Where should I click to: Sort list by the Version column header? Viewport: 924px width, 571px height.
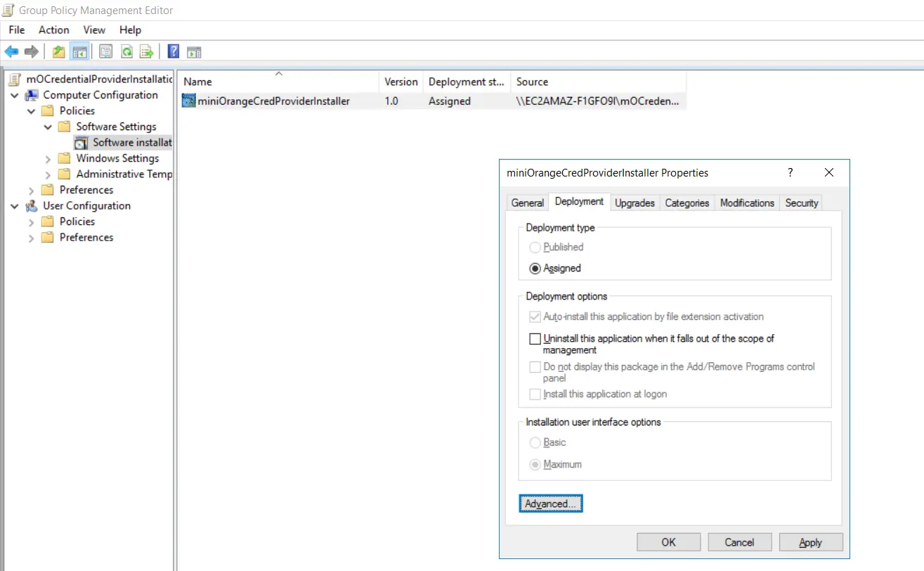pyautogui.click(x=401, y=82)
